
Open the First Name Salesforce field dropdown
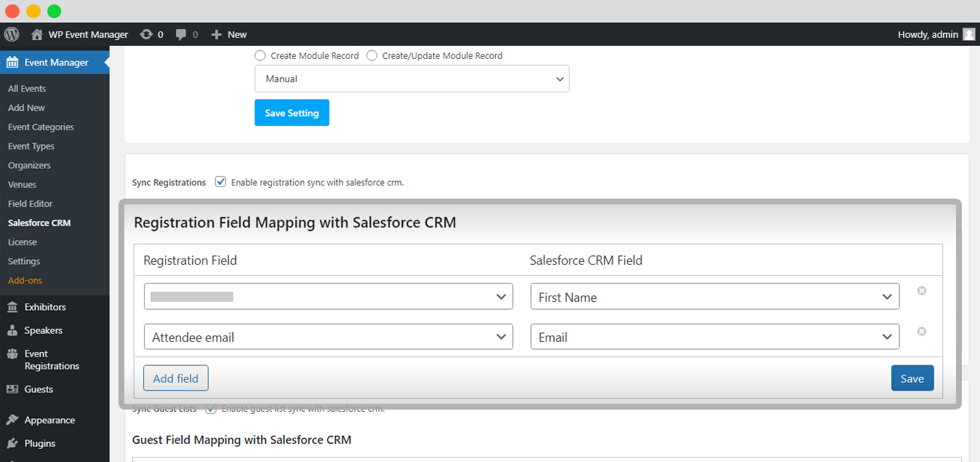715,297
